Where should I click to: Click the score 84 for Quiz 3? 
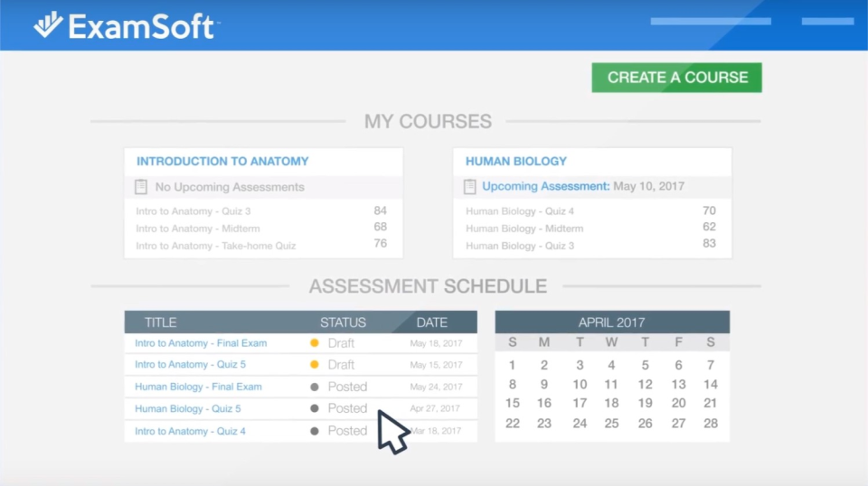coord(380,210)
